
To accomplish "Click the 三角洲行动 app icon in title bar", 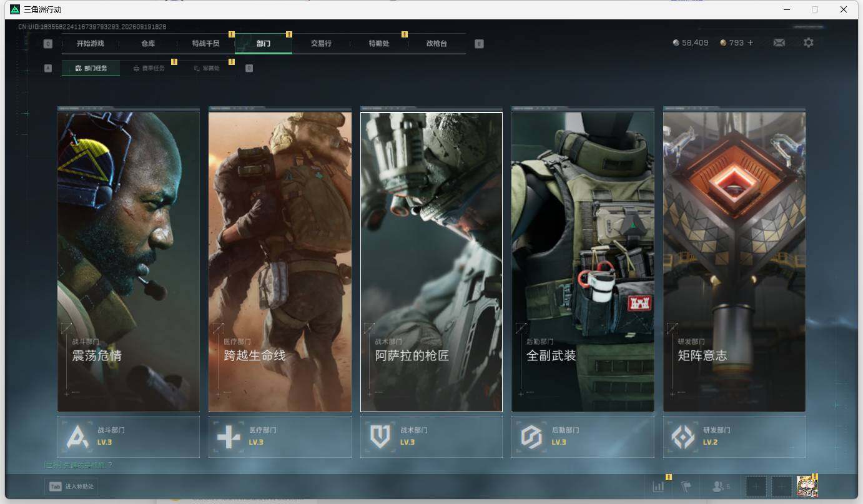I will [x=15, y=9].
